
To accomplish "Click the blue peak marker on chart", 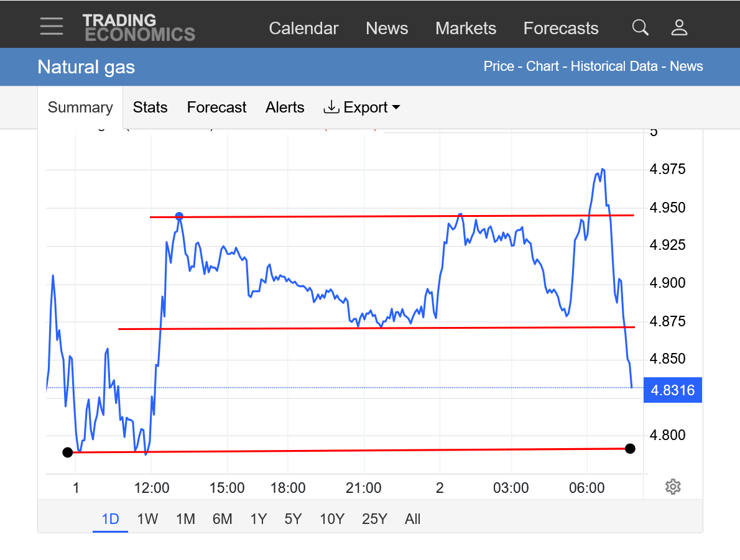I will point(179,216).
